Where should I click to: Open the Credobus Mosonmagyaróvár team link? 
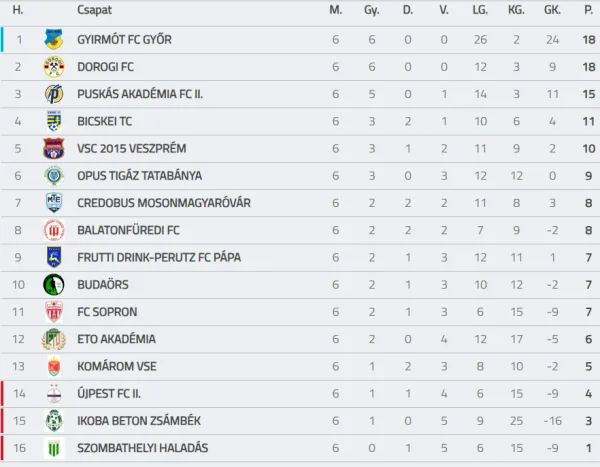tap(164, 203)
